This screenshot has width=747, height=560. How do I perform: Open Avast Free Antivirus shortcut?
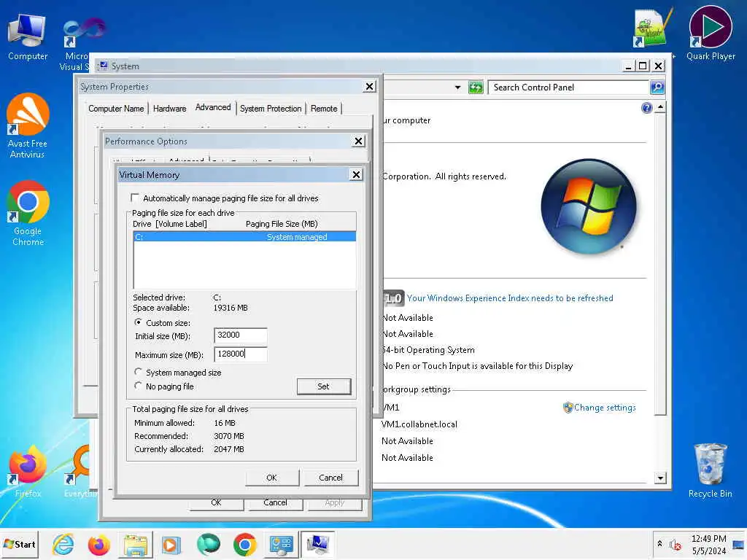coord(27,125)
